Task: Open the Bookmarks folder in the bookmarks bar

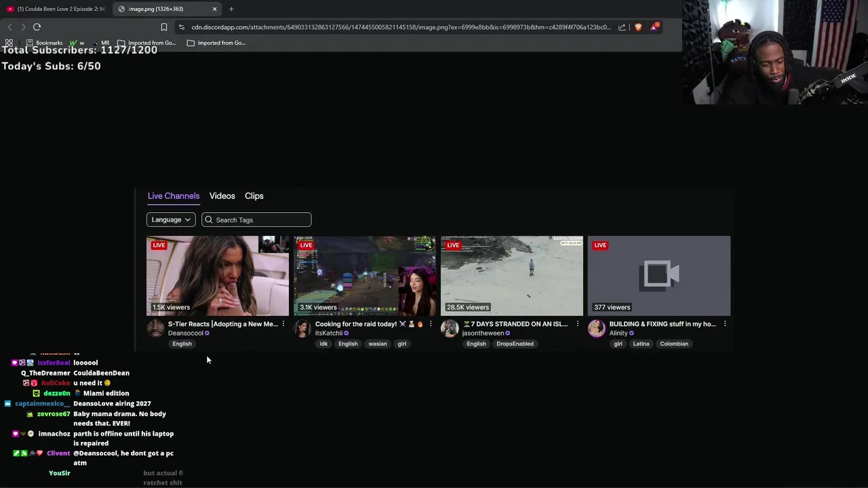Action: point(44,43)
